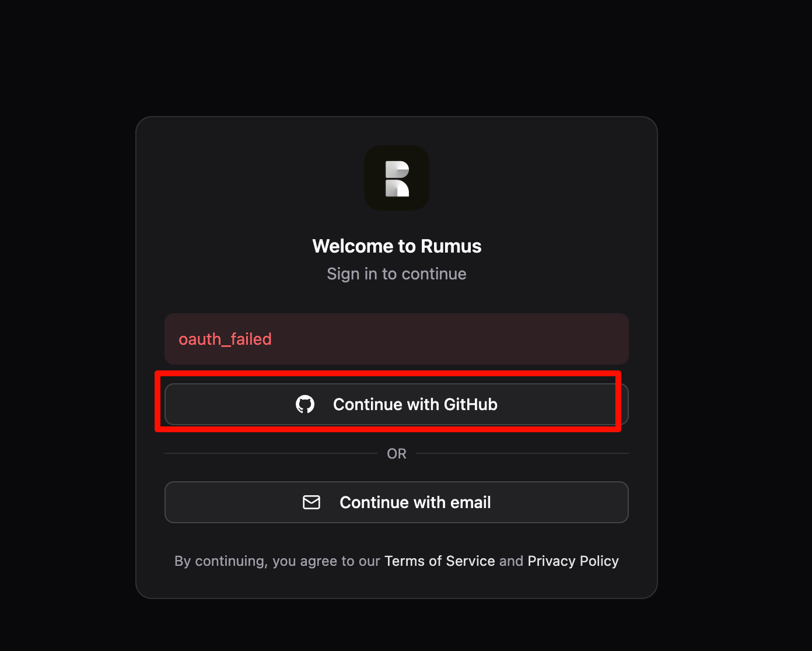The width and height of the screenshot is (812, 651).
Task: Click the R-shaped app logo tile
Action: coord(397,178)
